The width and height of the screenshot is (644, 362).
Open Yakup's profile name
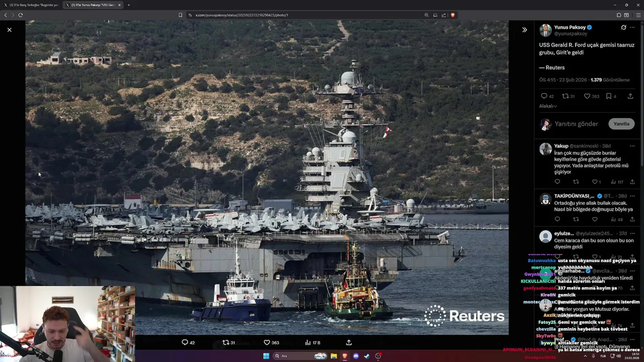(561, 146)
